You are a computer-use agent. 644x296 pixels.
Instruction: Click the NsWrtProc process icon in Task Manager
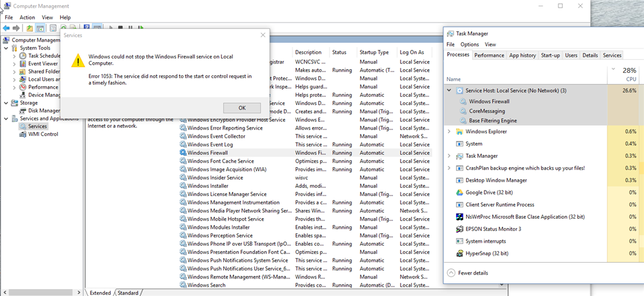pyautogui.click(x=460, y=217)
